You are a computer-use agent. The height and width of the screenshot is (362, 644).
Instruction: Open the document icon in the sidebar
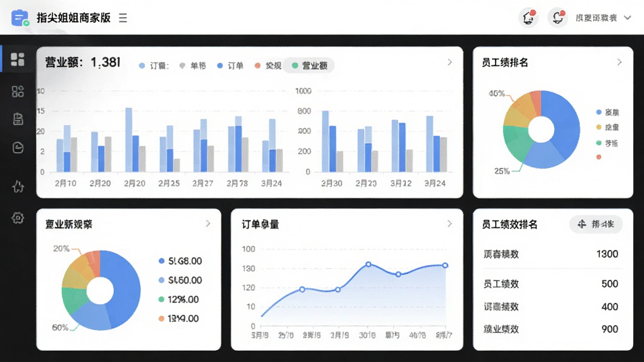(18, 119)
